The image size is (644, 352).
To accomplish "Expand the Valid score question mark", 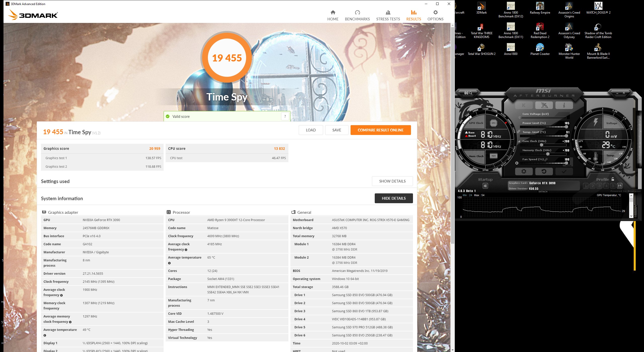I will (285, 116).
